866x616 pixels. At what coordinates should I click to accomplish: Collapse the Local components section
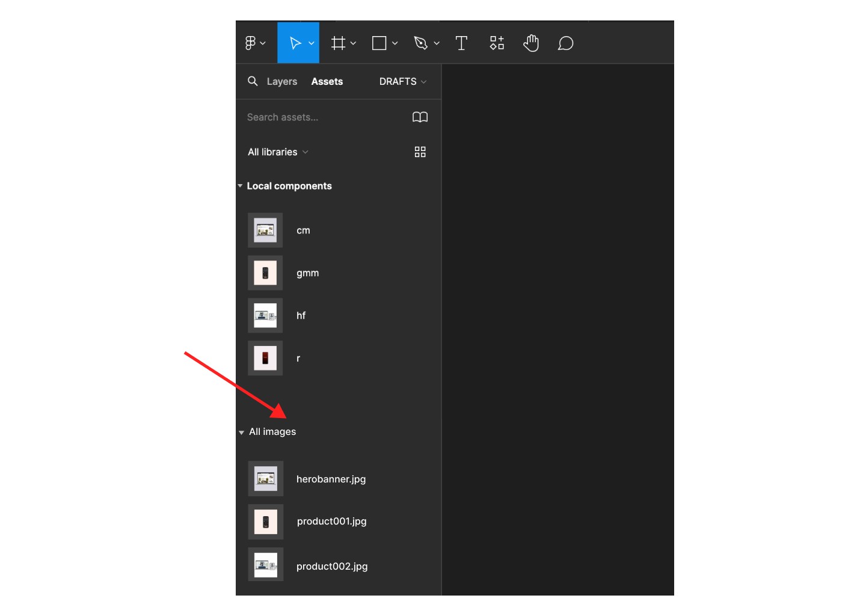(240, 186)
